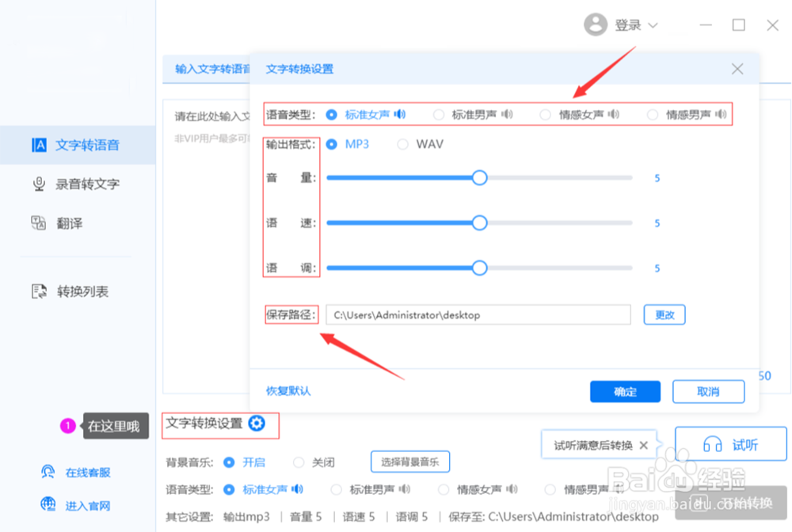
Task: Open the 选择背景音乐 chooser
Action: (410, 462)
